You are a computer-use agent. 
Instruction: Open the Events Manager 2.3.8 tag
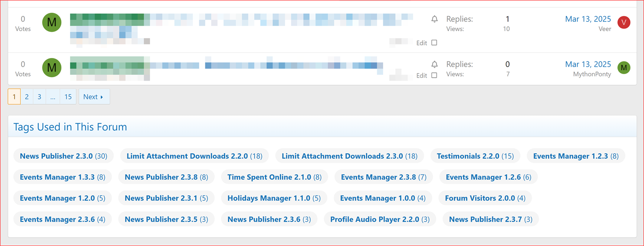point(384,177)
